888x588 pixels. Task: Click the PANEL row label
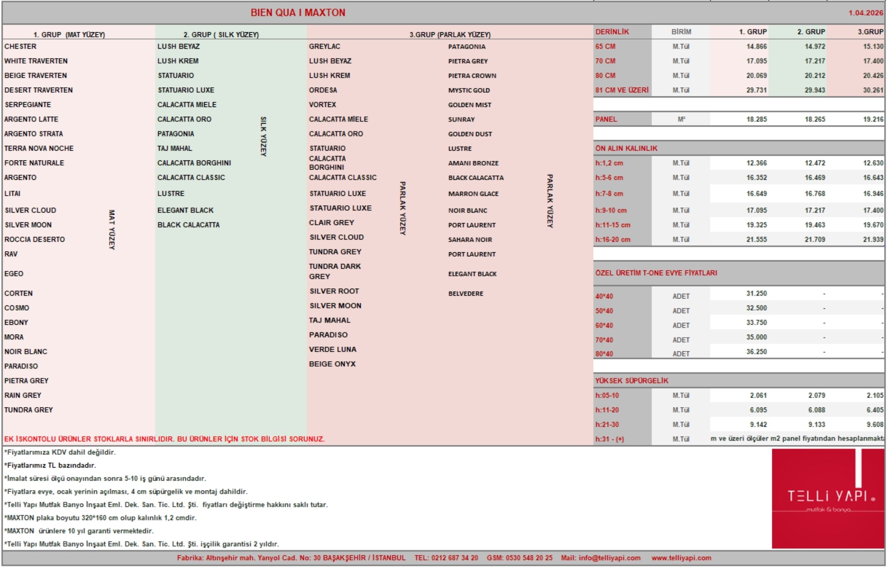pos(606,119)
